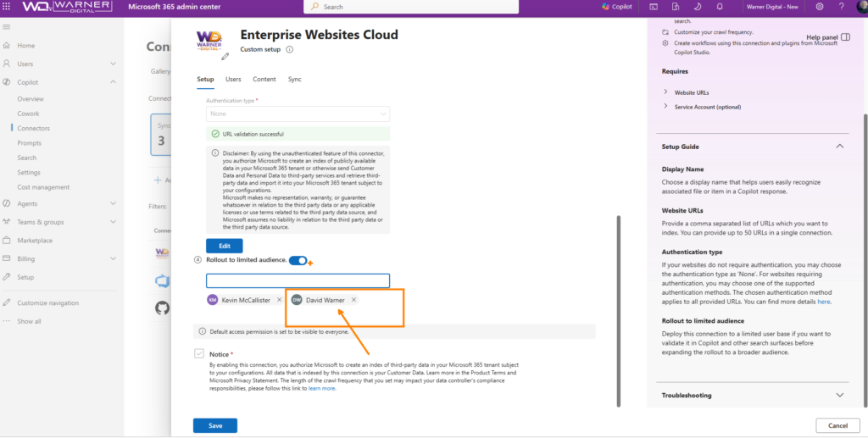Click the limited audience people picker field

point(298,280)
